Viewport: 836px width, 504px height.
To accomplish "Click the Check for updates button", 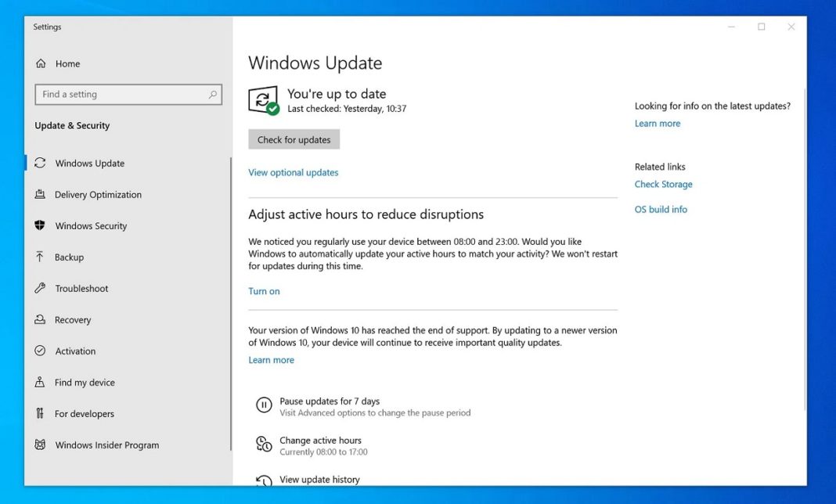I will pos(294,139).
